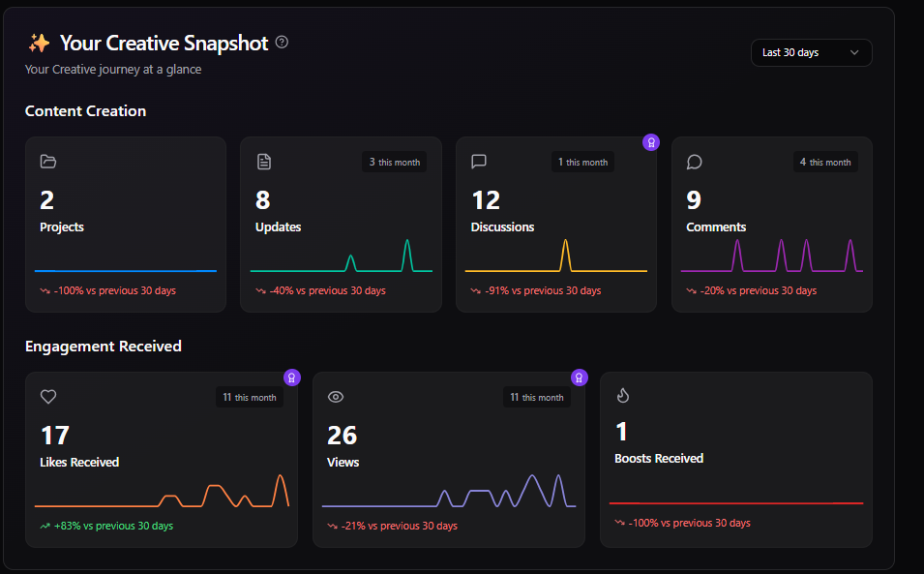Click the 'Views' label
Image resolution: width=924 pixels, height=574 pixels.
(x=343, y=463)
